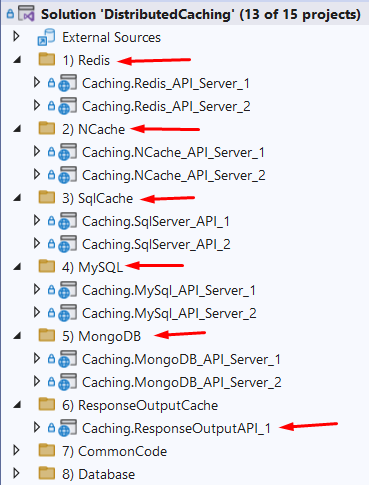Select the Caching.SqlServer_API_2 label
Screen dimensions: 369x485
156,244
